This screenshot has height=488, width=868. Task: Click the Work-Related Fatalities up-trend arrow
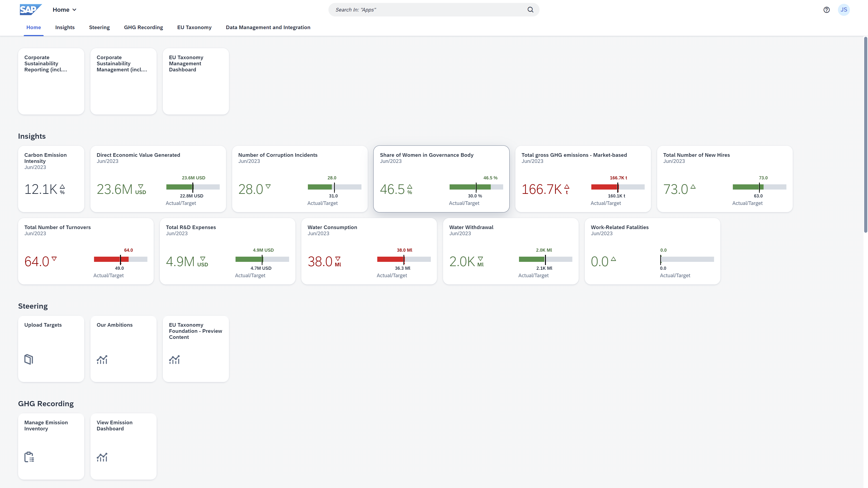[614, 259]
